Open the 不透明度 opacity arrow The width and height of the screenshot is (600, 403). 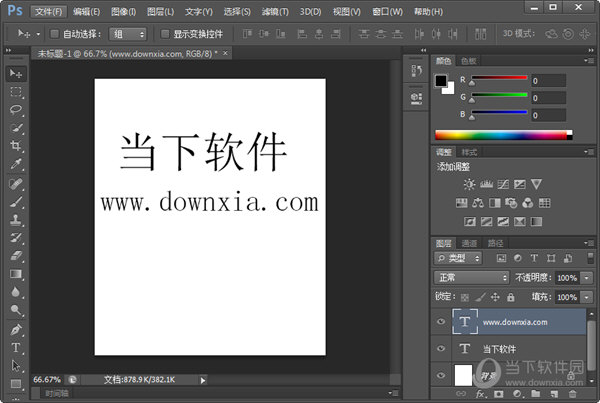pyautogui.click(x=587, y=278)
